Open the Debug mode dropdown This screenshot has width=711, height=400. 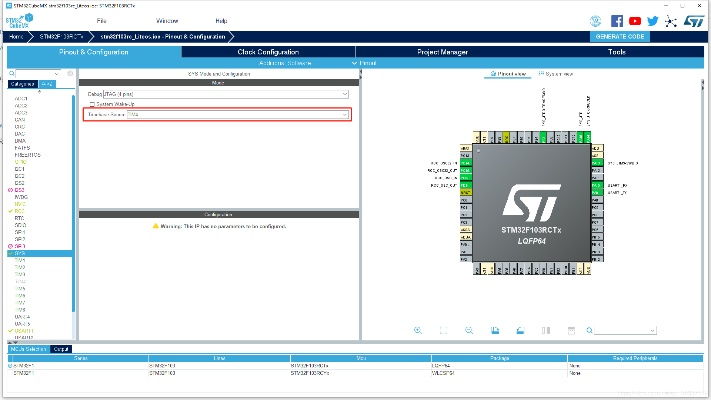tap(219, 93)
